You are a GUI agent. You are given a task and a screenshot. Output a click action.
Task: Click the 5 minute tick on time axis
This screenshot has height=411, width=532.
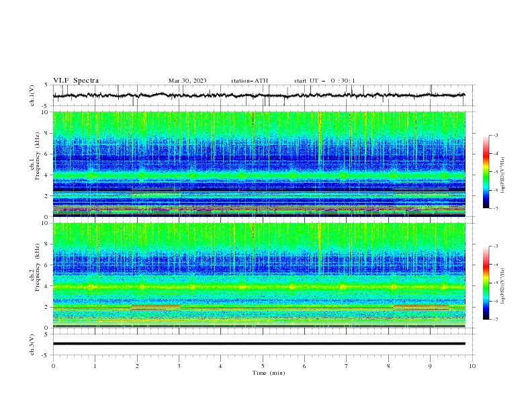(263, 366)
